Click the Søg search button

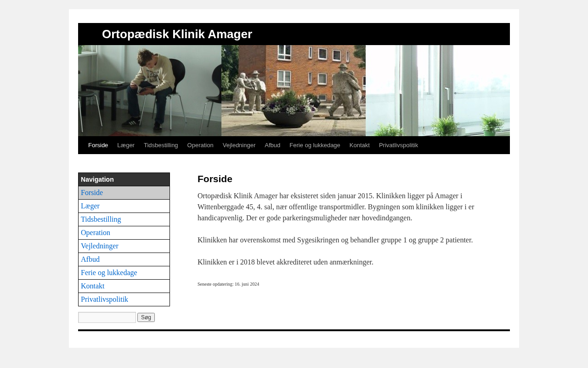click(146, 317)
